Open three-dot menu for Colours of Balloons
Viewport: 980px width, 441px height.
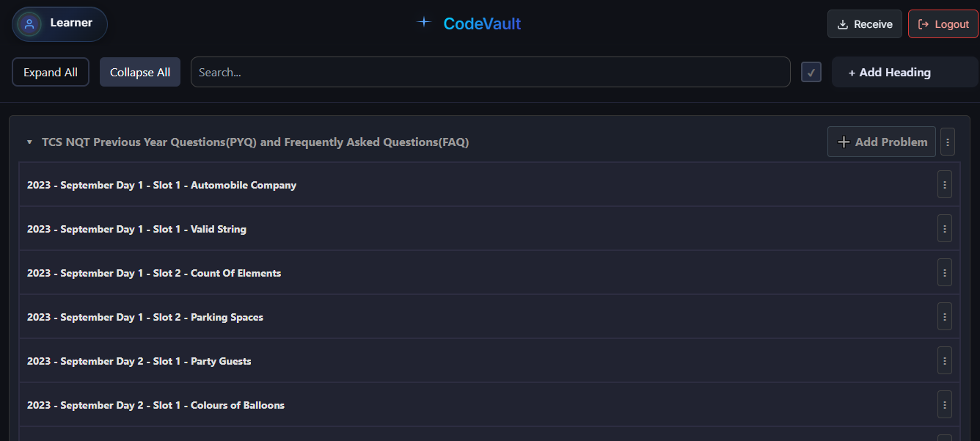(x=945, y=404)
